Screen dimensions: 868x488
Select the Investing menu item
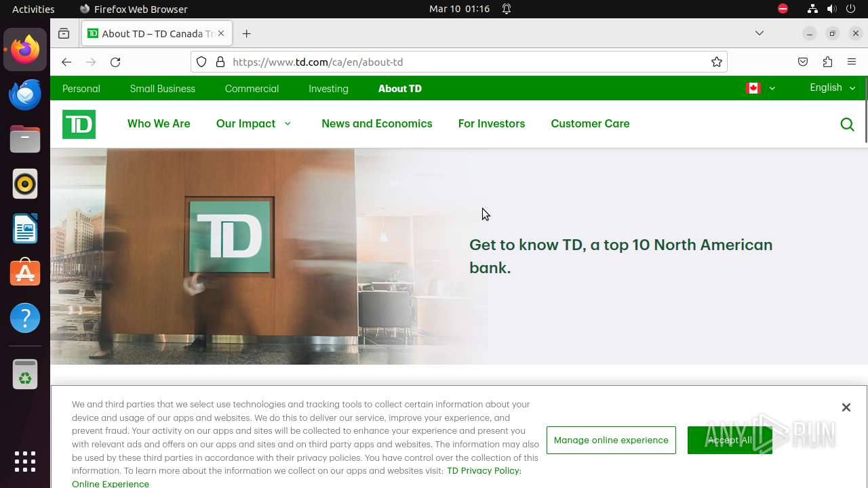tap(328, 89)
